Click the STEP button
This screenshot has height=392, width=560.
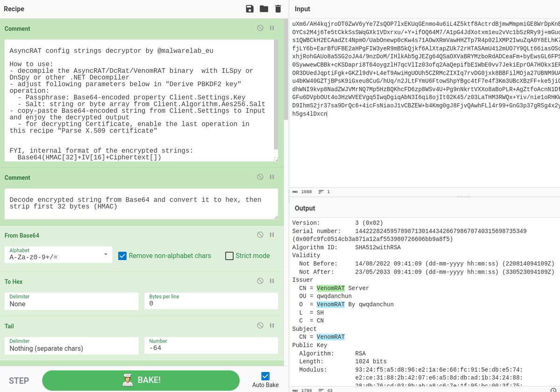[19, 380]
